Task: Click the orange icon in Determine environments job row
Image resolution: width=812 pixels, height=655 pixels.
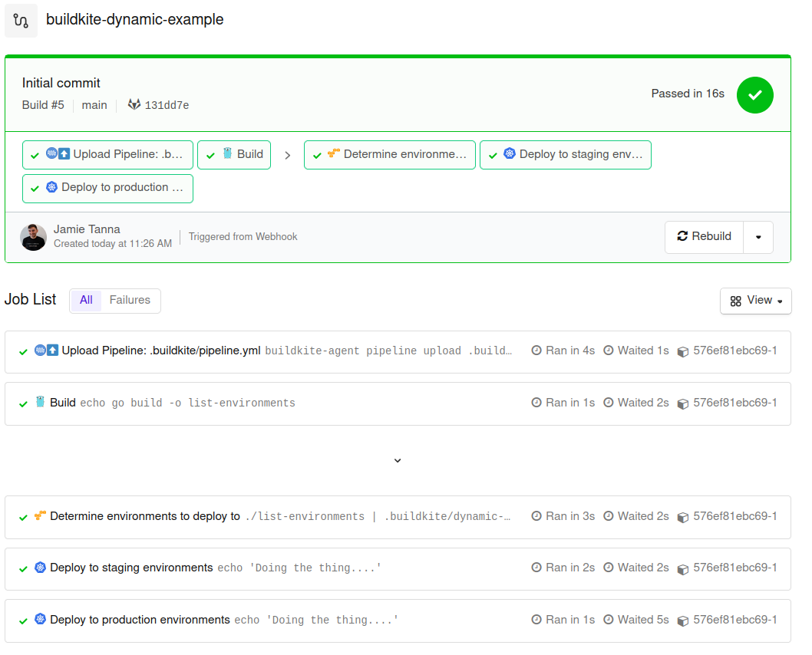Action: point(40,515)
